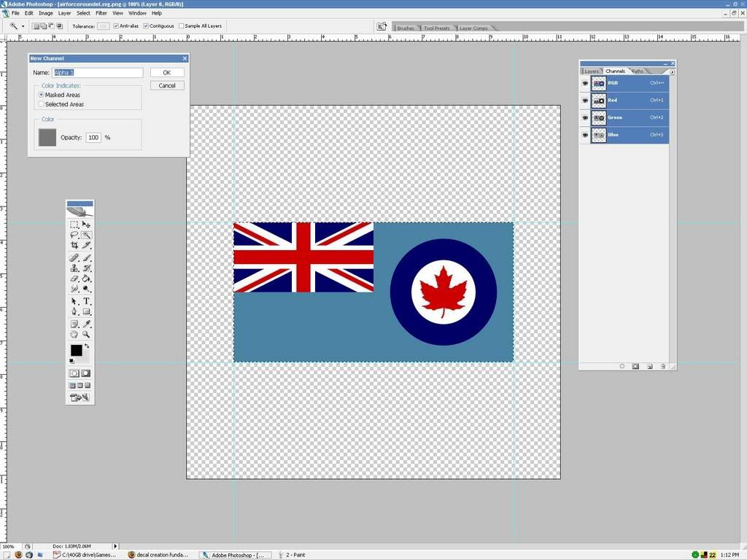Select the Rectangular Marquee tool

click(74, 225)
